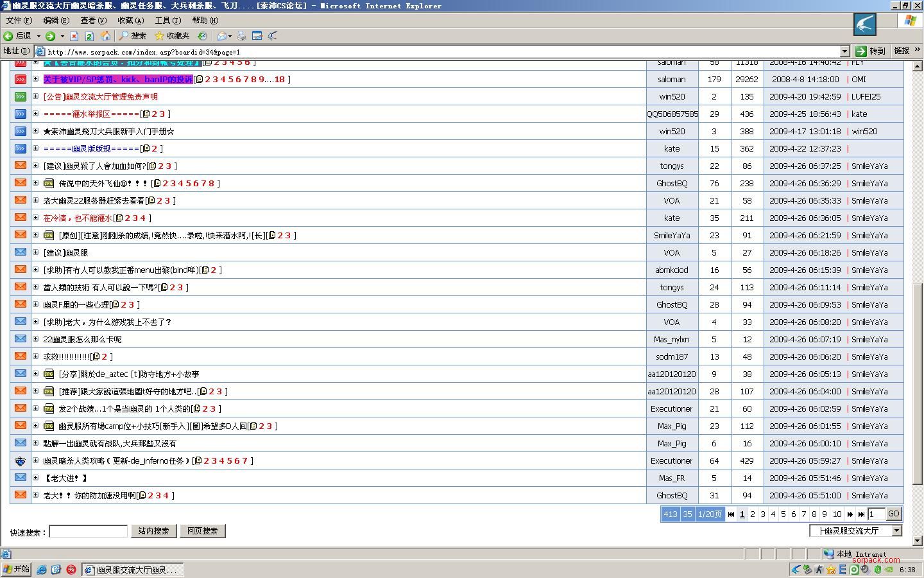The width and height of the screenshot is (924, 578).
Task: Go to page 5 in pagination
Action: coord(783,514)
